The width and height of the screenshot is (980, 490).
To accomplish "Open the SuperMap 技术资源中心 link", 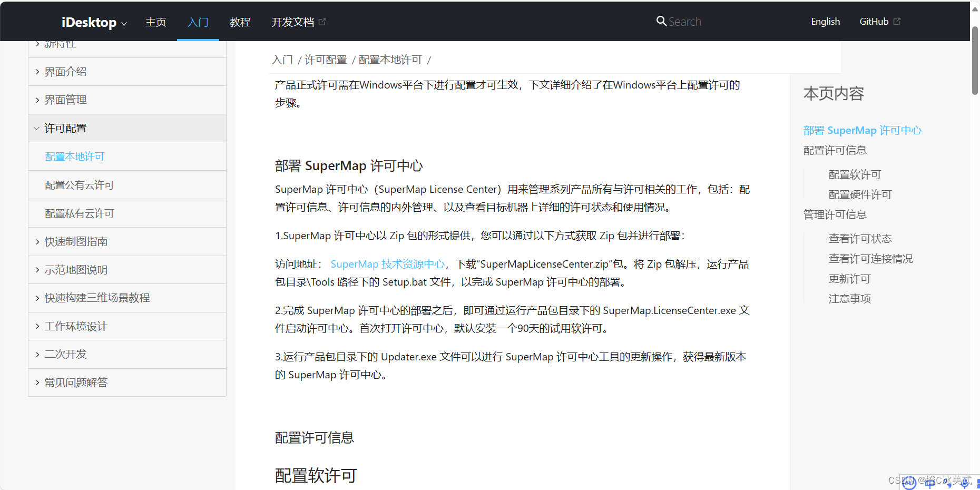I will click(x=388, y=263).
